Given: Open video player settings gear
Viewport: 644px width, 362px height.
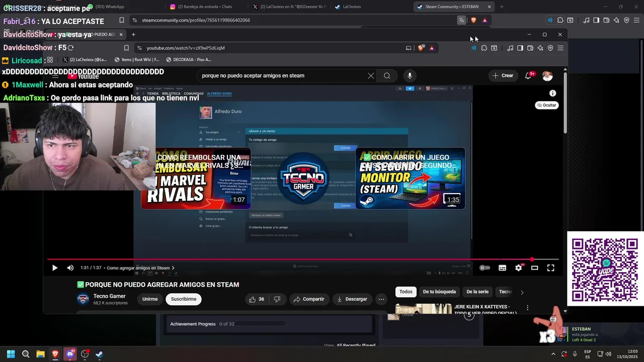Looking at the screenshot, I should tap(519, 268).
